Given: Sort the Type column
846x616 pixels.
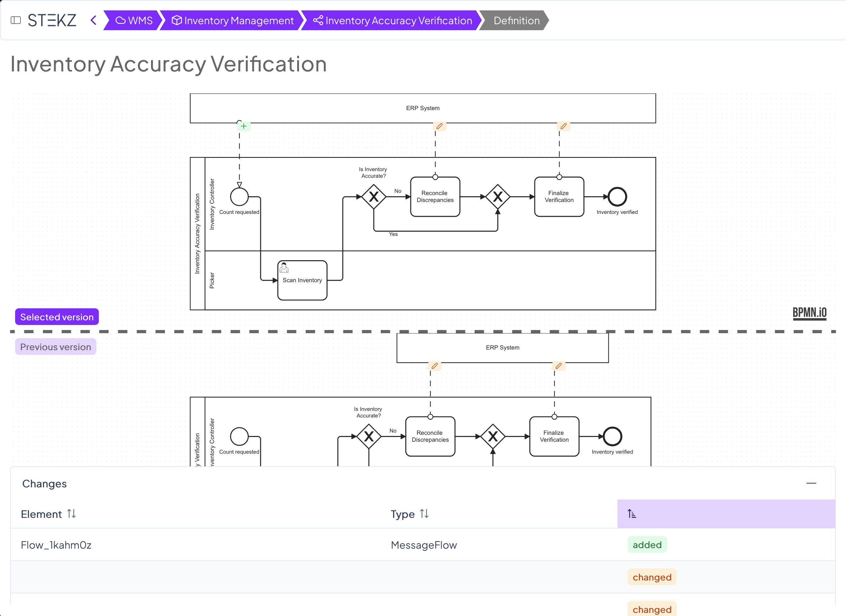Looking at the screenshot, I should coord(424,514).
